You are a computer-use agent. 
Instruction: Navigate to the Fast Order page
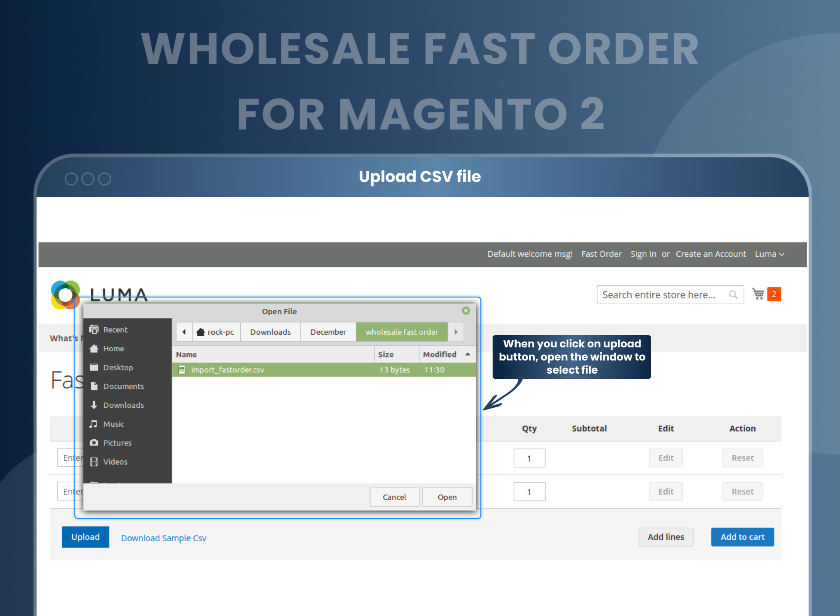pos(601,254)
